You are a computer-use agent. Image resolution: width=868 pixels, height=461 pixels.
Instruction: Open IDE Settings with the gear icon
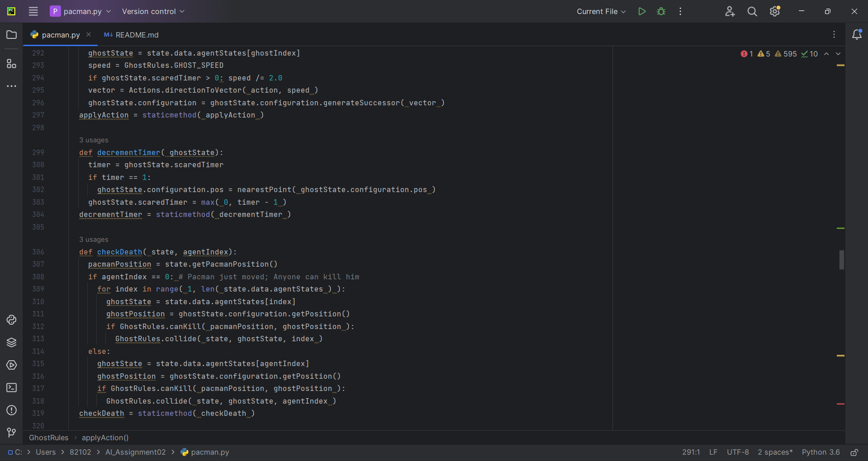(x=775, y=11)
